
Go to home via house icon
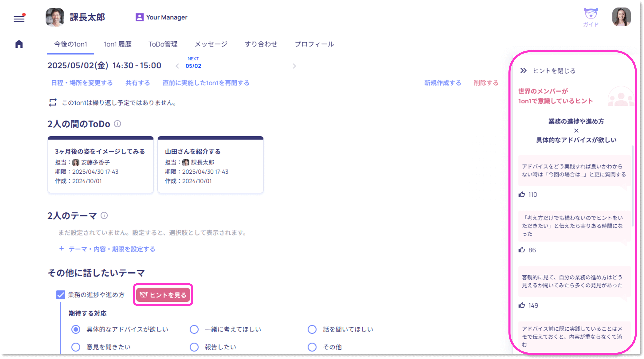(x=19, y=44)
